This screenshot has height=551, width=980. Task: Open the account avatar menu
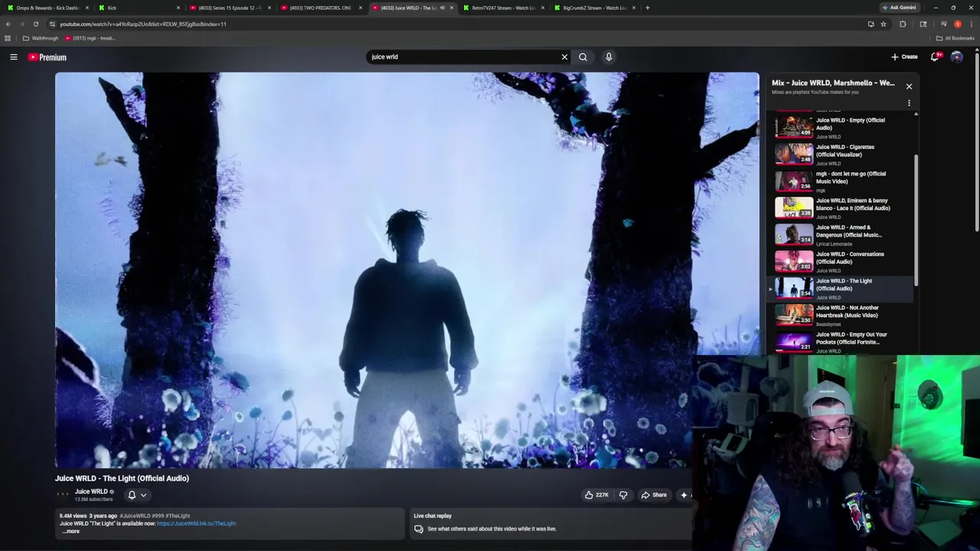point(956,57)
